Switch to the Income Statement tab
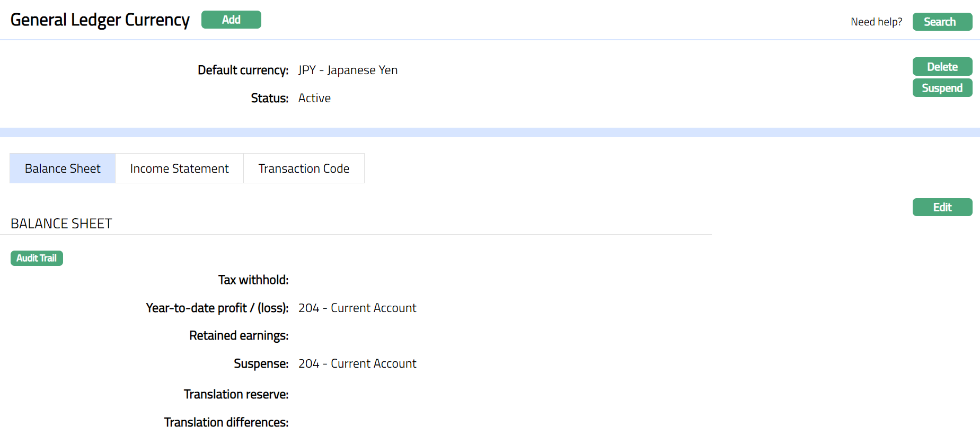 179,168
